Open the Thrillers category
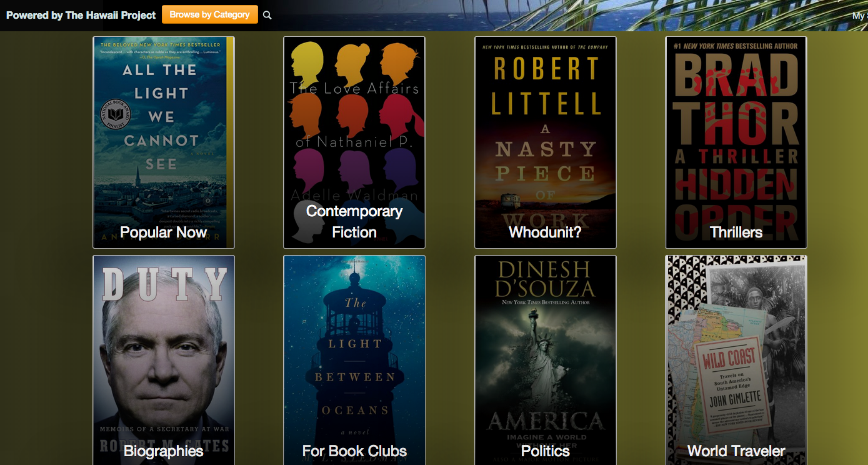868x465 pixels. pyautogui.click(x=736, y=232)
